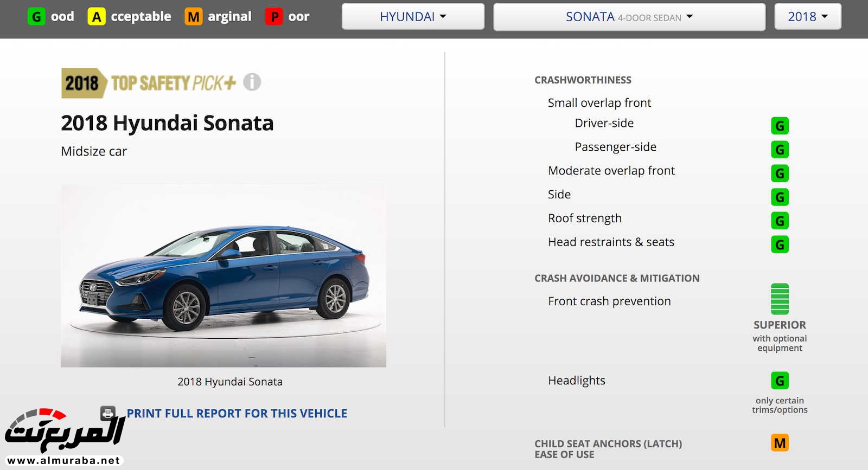The height and width of the screenshot is (470, 868).
Task: Click the Headlights G rating icon
Action: click(x=780, y=381)
